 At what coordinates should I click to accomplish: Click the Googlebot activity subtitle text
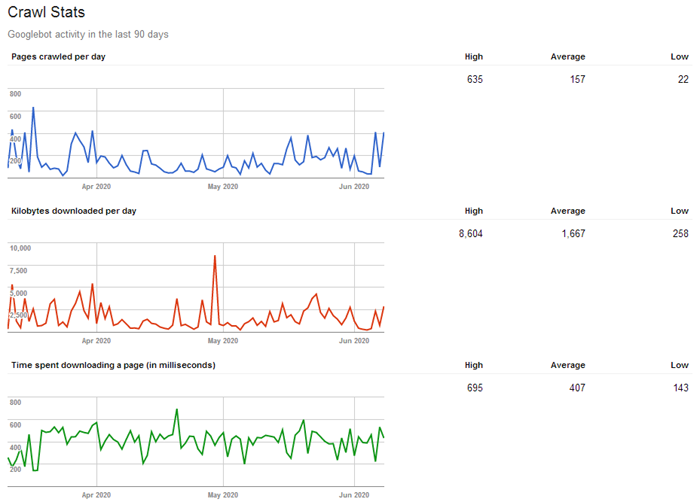(x=88, y=35)
